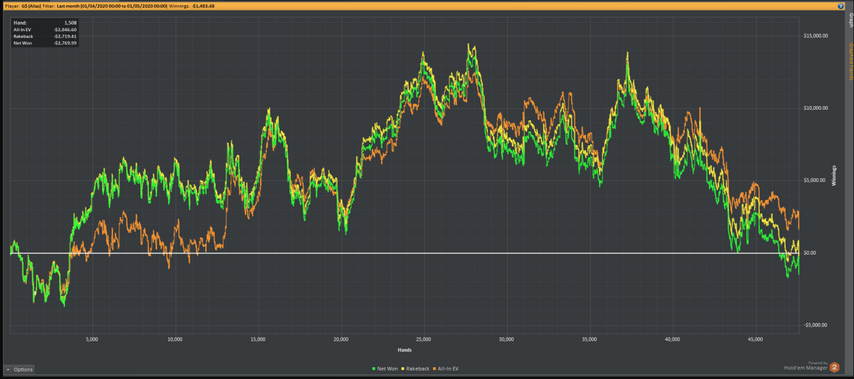Click the 5,000 hands x-axis label
This screenshot has width=854, height=379.
(x=92, y=339)
